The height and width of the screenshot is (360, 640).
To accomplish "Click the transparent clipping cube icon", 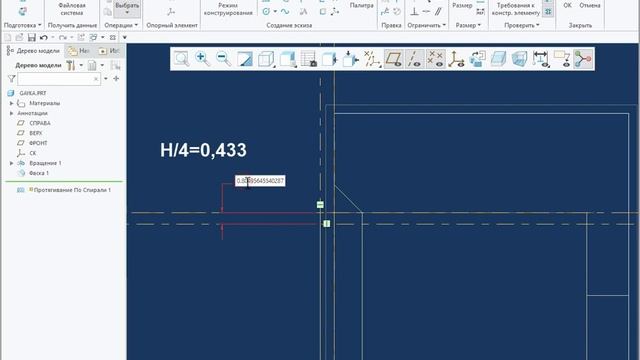I will click(519, 59).
